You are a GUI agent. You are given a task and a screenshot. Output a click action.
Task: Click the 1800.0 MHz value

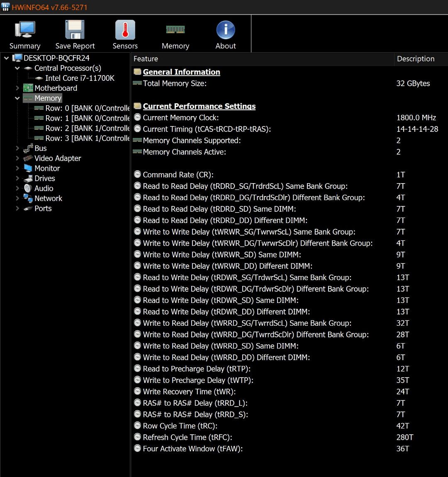pos(416,117)
